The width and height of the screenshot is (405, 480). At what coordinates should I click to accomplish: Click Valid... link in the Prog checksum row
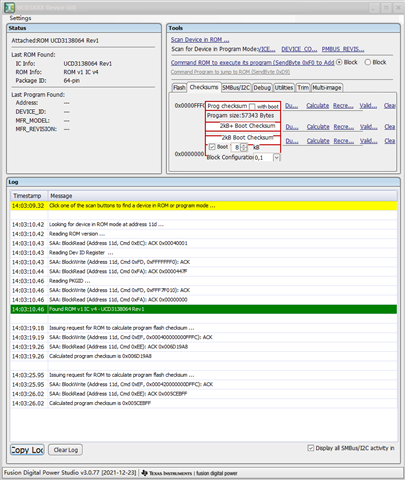coord(368,106)
